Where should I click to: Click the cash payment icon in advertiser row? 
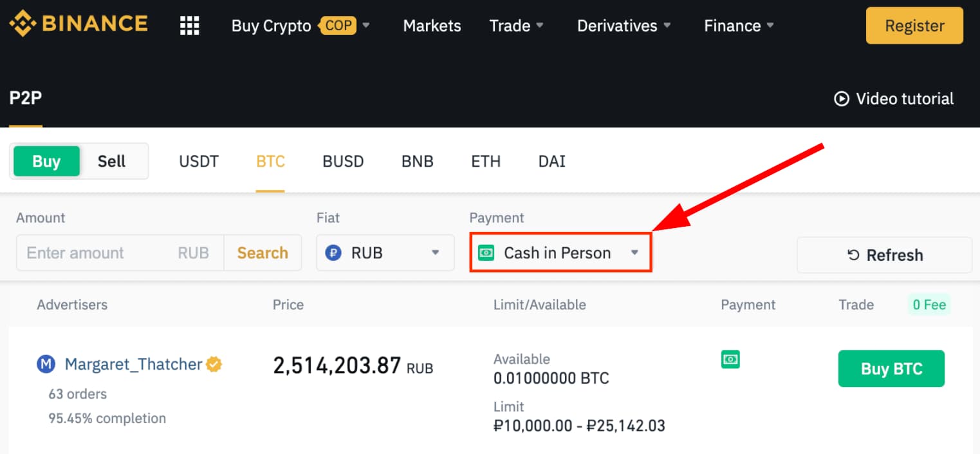click(730, 359)
